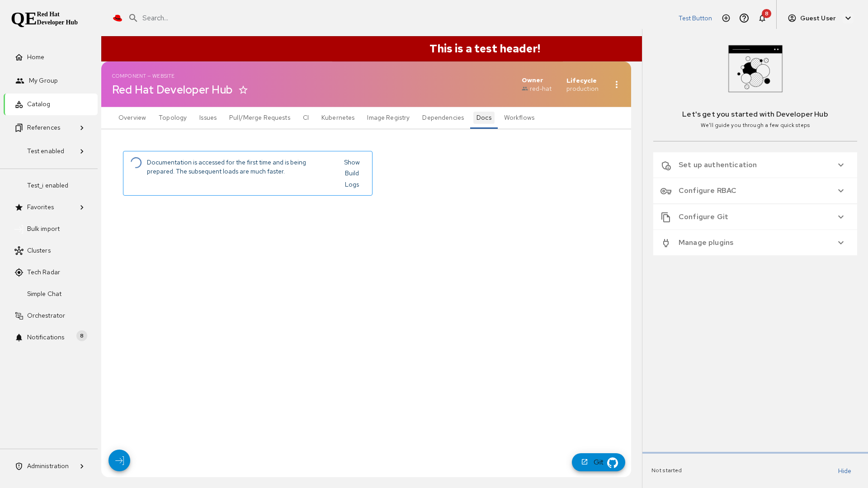Open the three-dot component menu
The height and width of the screenshot is (488, 868).
point(617,84)
